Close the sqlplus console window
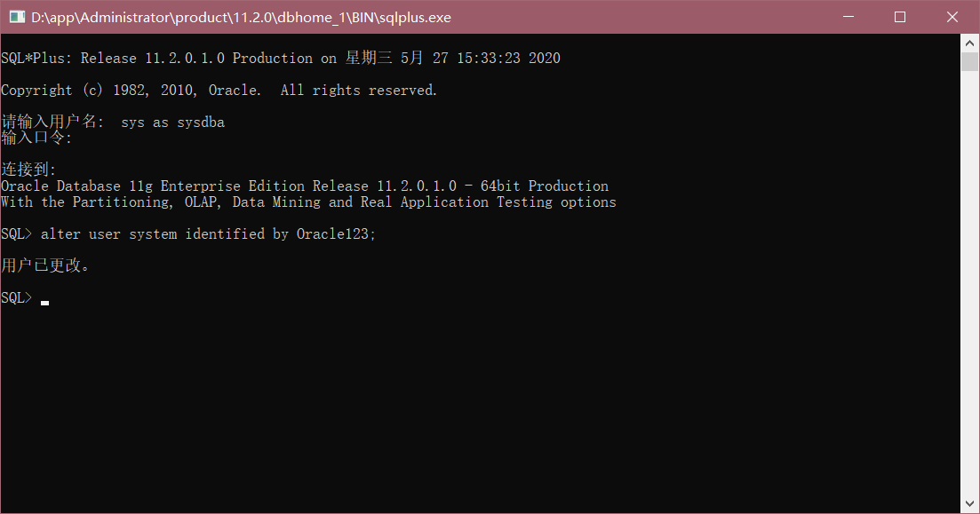This screenshot has width=980, height=514. point(952,16)
